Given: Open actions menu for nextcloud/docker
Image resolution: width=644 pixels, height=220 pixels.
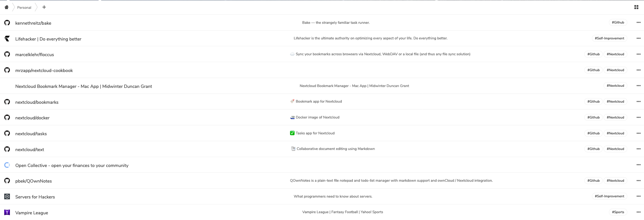Looking at the screenshot, I should coord(639,117).
